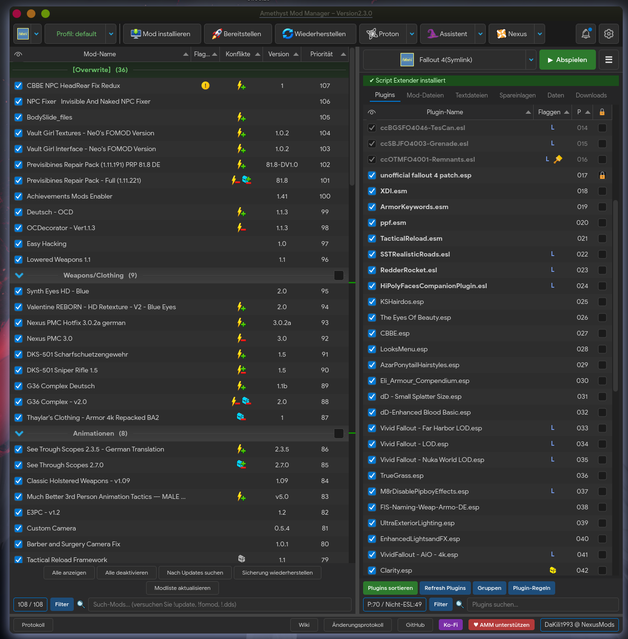Image resolution: width=628 pixels, height=639 pixels.
Task: Open Assistent dropdown arrow
Action: pos(480,34)
